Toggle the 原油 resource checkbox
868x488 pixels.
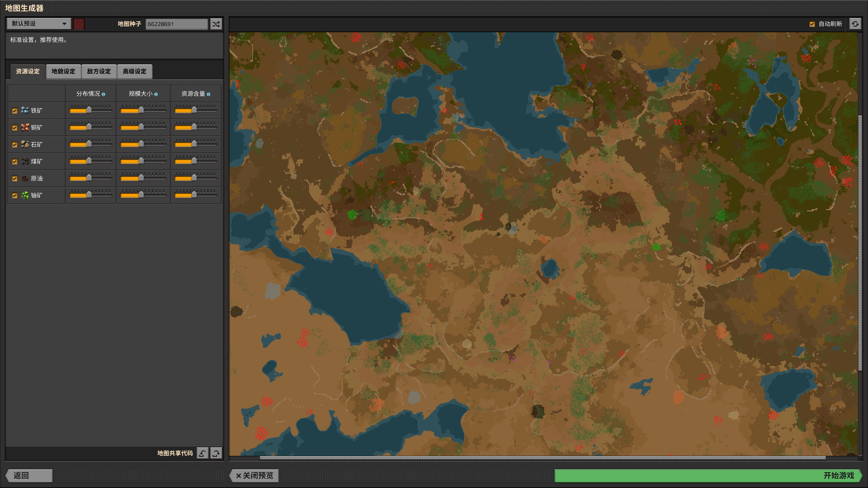point(15,179)
